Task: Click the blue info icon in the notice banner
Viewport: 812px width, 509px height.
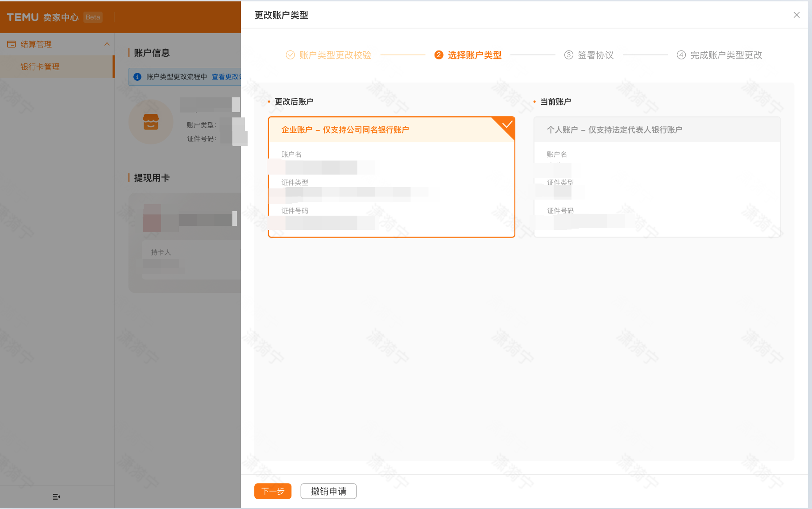Action: click(138, 76)
